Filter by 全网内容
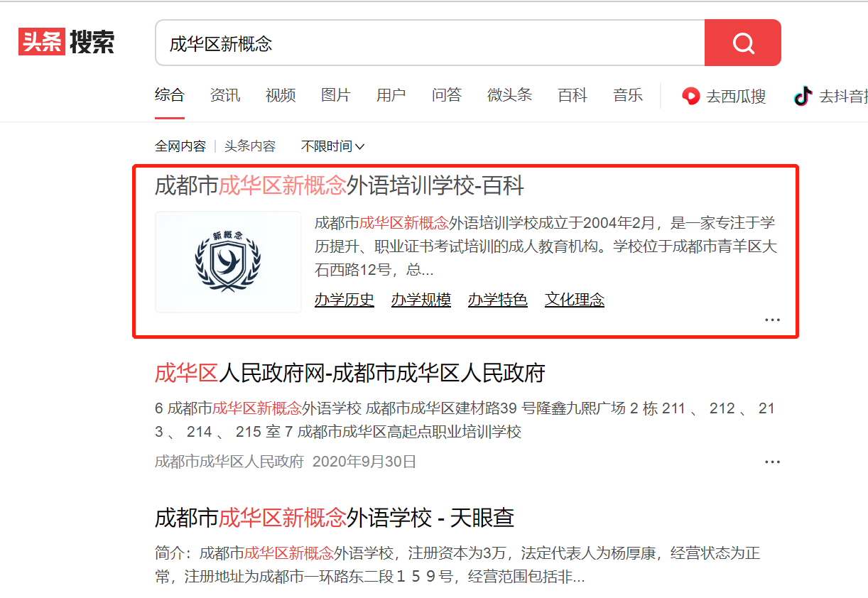 pyautogui.click(x=180, y=146)
